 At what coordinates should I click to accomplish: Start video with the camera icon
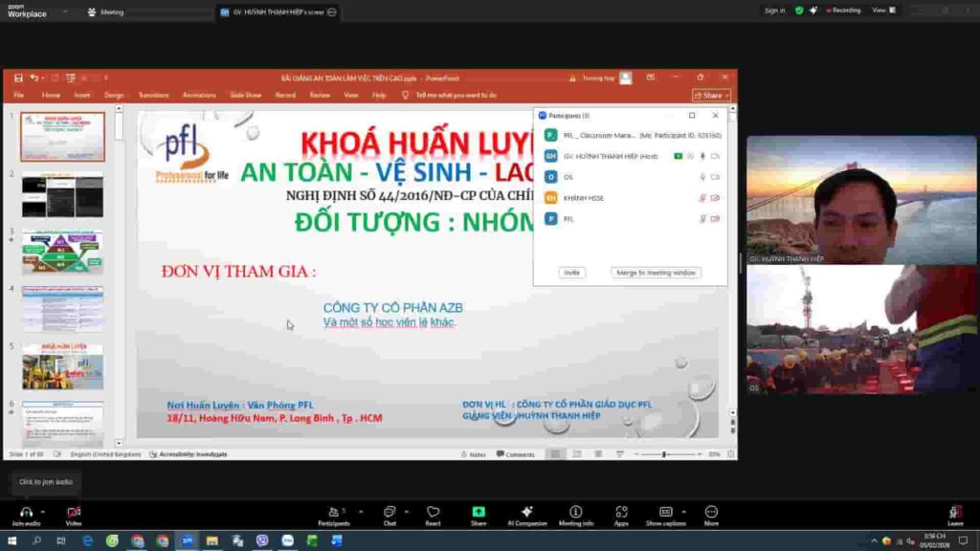74,512
